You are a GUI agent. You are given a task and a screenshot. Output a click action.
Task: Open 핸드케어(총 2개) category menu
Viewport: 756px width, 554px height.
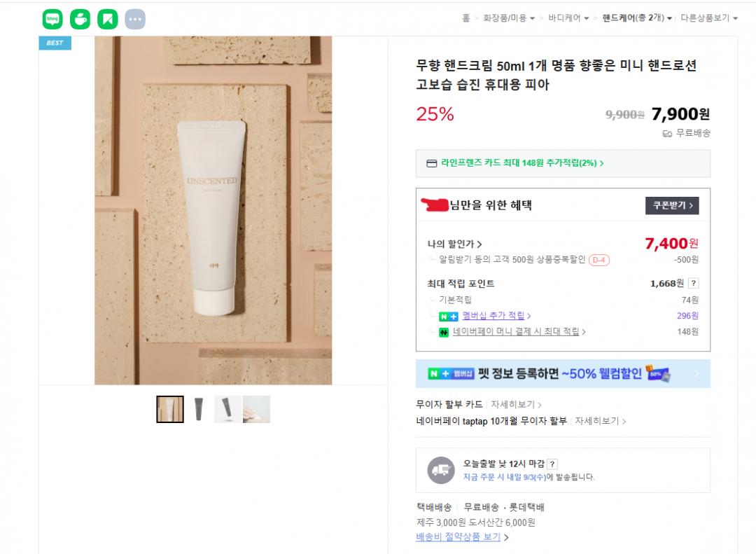[x=637, y=18]
